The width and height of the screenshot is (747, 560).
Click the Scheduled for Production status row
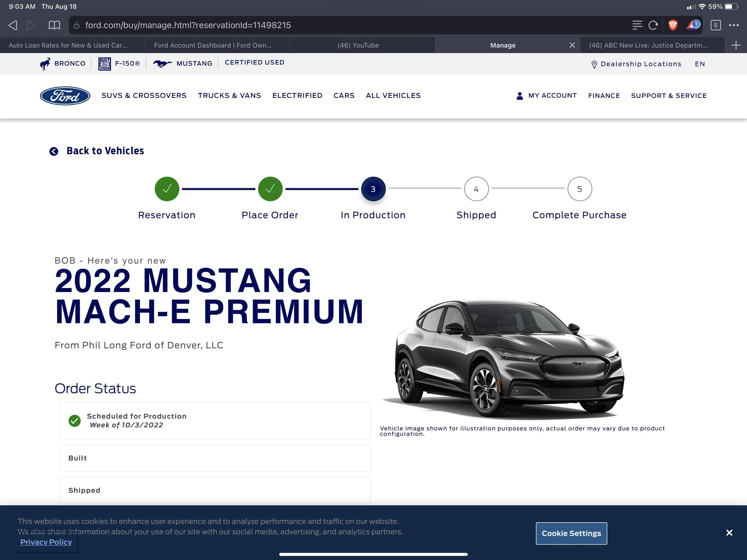tap(215, 421)
